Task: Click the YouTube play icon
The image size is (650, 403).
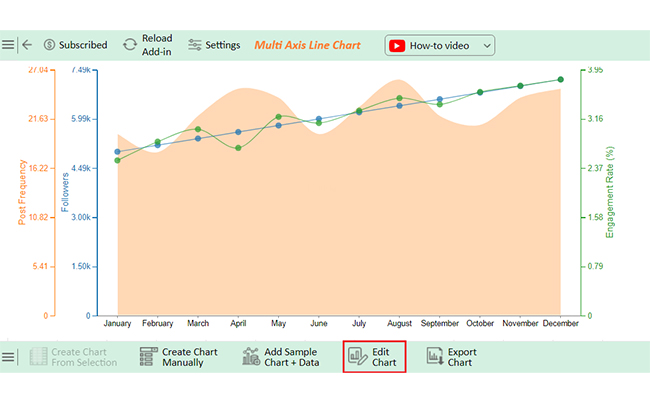Action: (x=397, y=46)
